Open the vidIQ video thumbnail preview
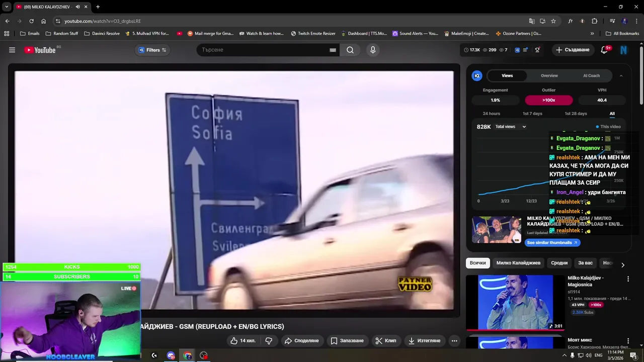 [x=497, y=230]
